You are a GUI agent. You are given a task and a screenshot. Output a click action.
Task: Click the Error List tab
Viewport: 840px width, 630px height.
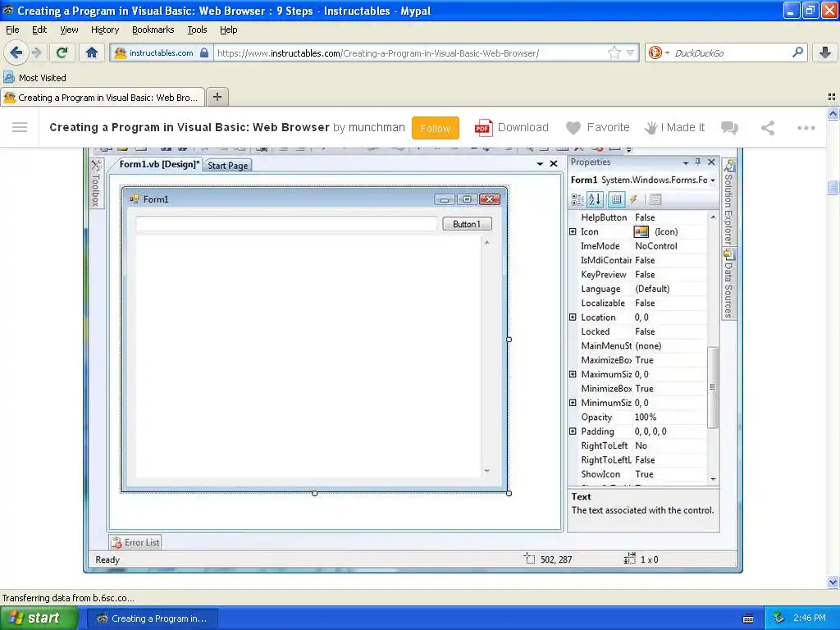click(x=135, y=543)
